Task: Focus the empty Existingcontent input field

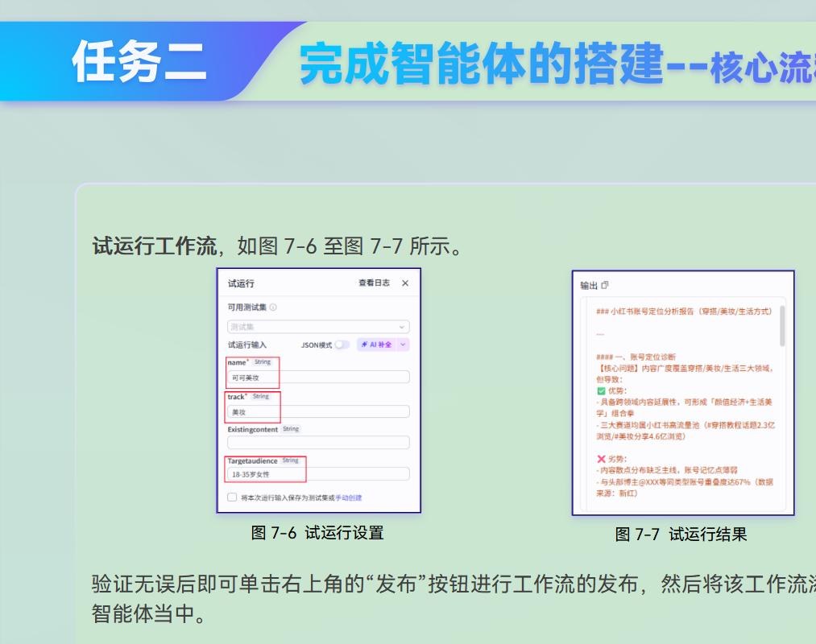Action: pyautogui.click(x=318, y=442)
